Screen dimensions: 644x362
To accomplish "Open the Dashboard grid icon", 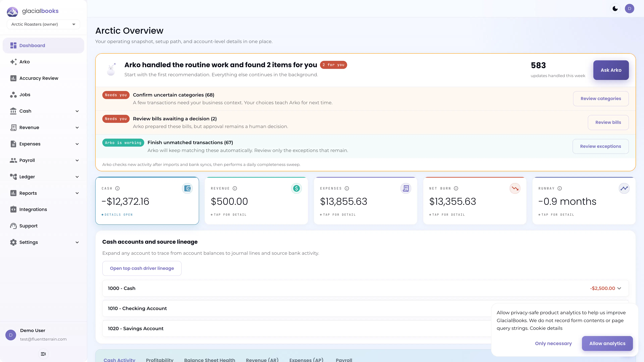I will 13,45.
